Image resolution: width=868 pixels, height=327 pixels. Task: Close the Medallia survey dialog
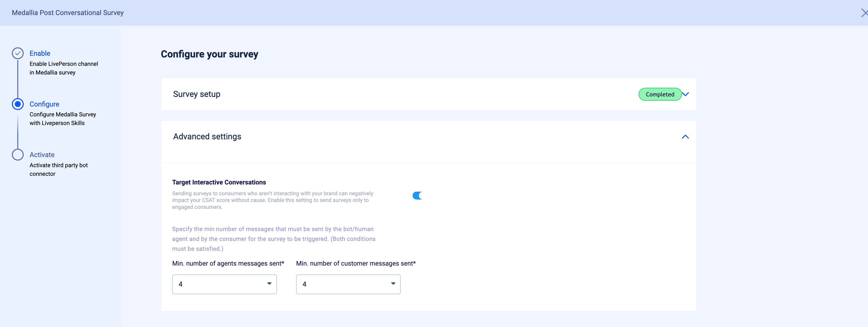pyautogui.click(x=864, y=13)
